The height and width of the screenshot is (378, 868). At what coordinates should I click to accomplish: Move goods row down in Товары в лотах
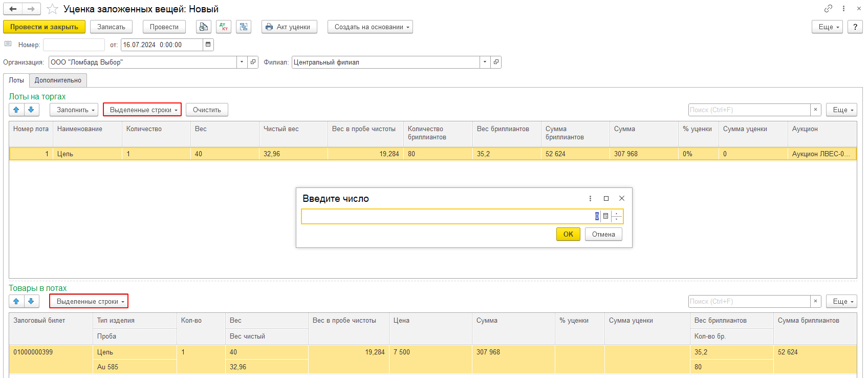point(31,301)
